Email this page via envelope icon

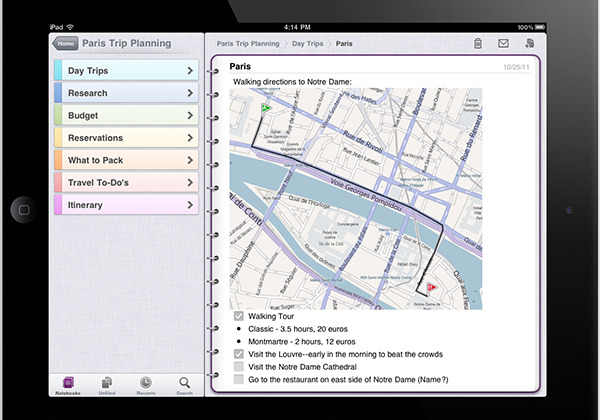(x=503, y=43)
